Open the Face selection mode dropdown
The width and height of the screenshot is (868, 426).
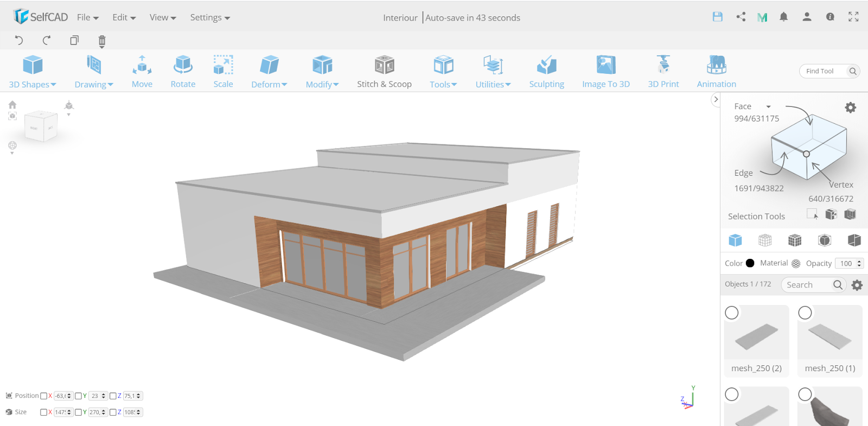click(768, 107)
